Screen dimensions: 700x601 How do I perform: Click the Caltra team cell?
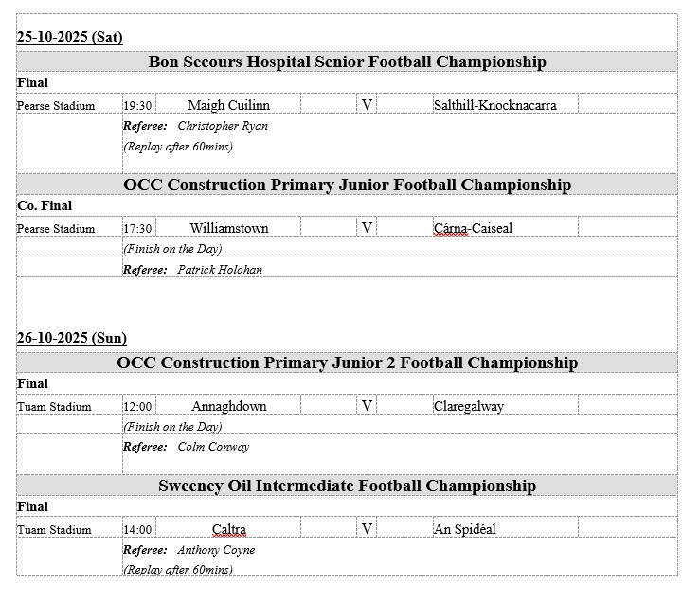(229, 529)
